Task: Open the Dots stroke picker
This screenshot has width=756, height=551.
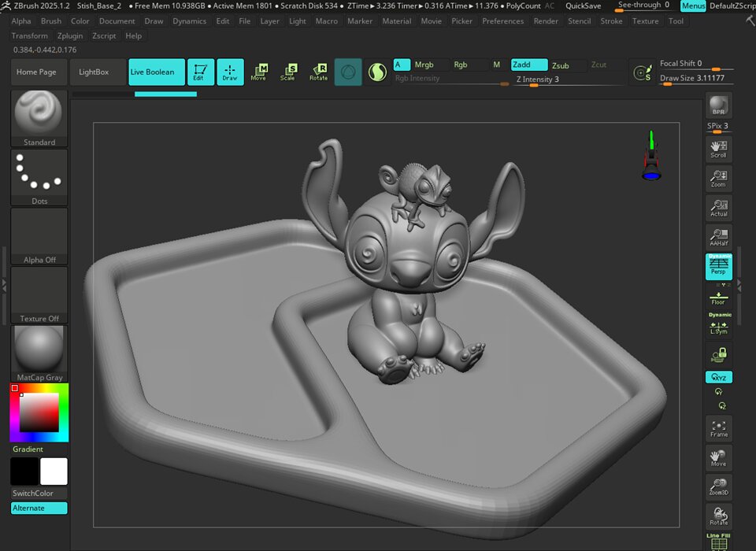Action: tap(39, 177)
